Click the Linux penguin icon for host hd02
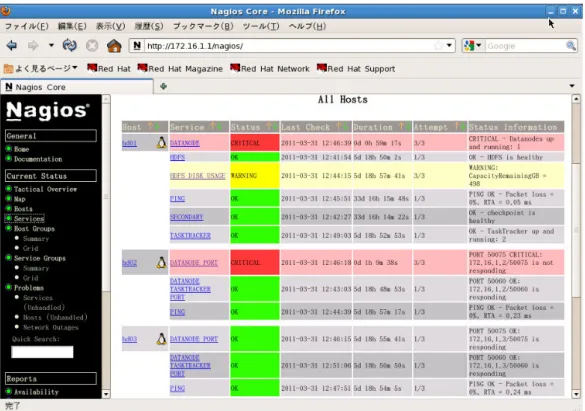This screenshot has width=585, height=411. (x=161, y=263)
